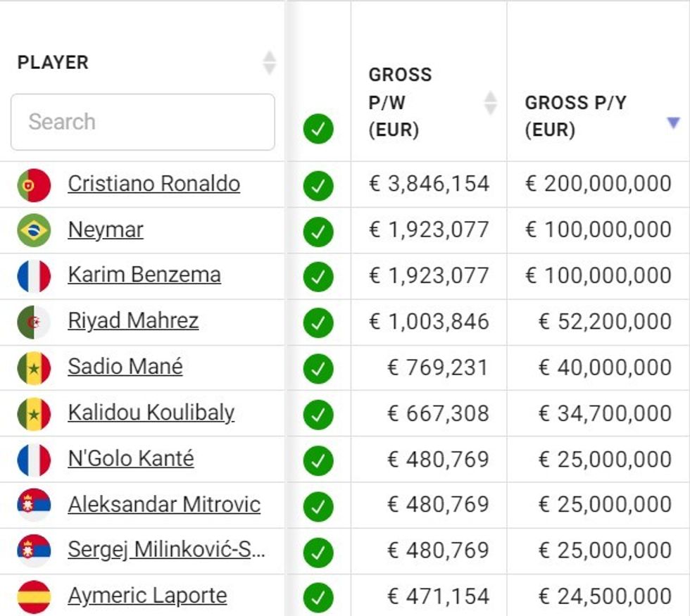Click the sort arrows beside PLAYER header

coord(270,62)
